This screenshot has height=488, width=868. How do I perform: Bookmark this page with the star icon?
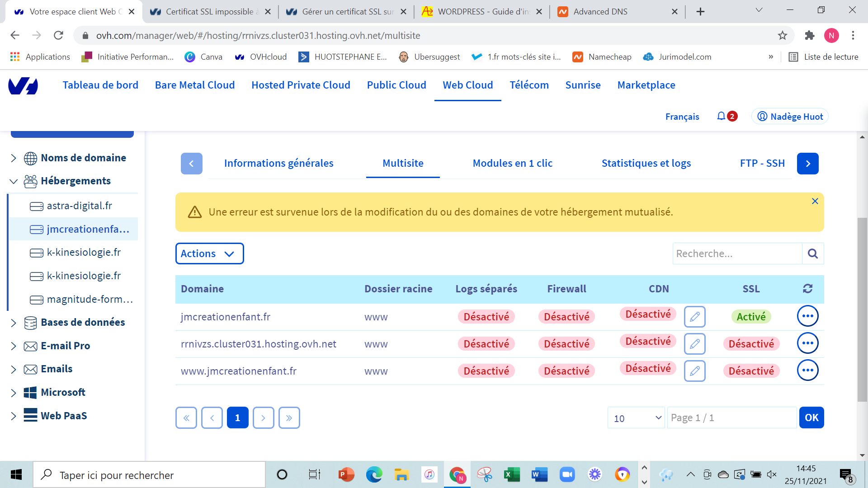point(783,36)
